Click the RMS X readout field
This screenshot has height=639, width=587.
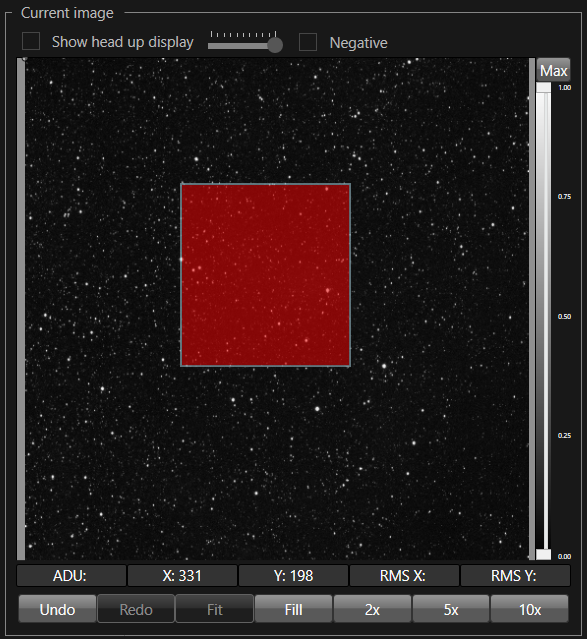404,575
